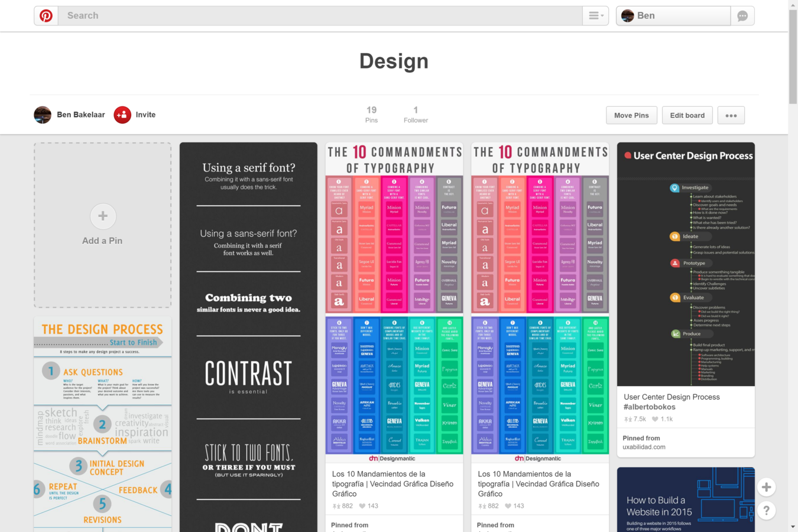Click the Invite link
Viewport: 798px width, 532px height.
145,115
